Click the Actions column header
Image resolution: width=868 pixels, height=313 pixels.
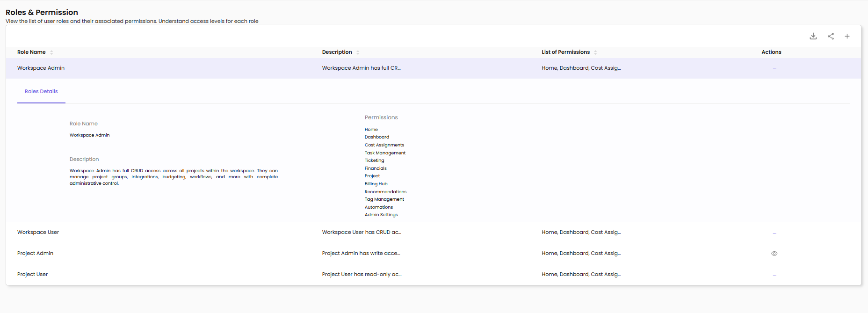(771, 52)
